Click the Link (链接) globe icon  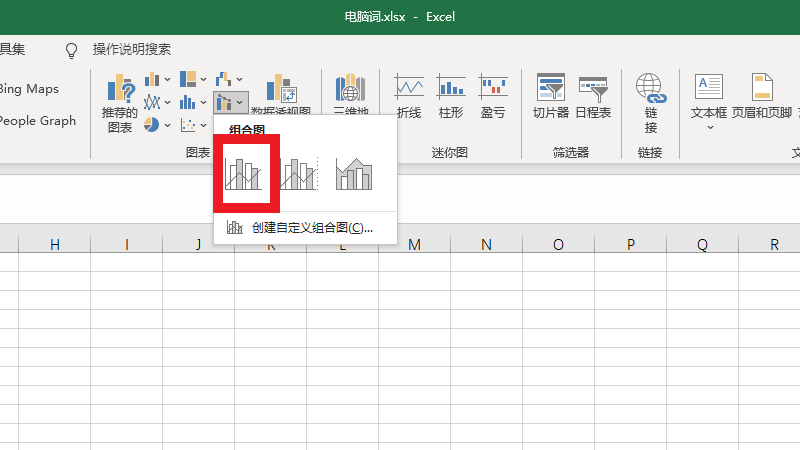tap(651, 90)
